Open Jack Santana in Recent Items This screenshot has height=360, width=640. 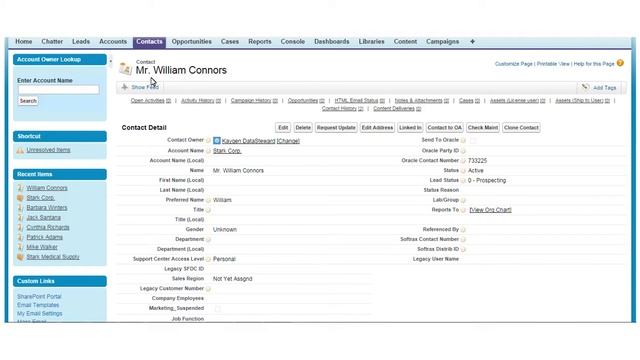[43, 218]
